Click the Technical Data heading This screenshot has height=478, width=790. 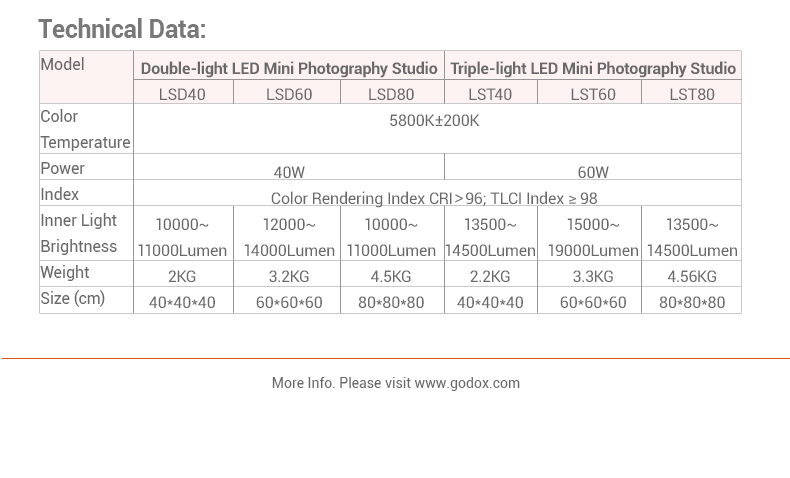pyautogui.click(x=122, y=29)
